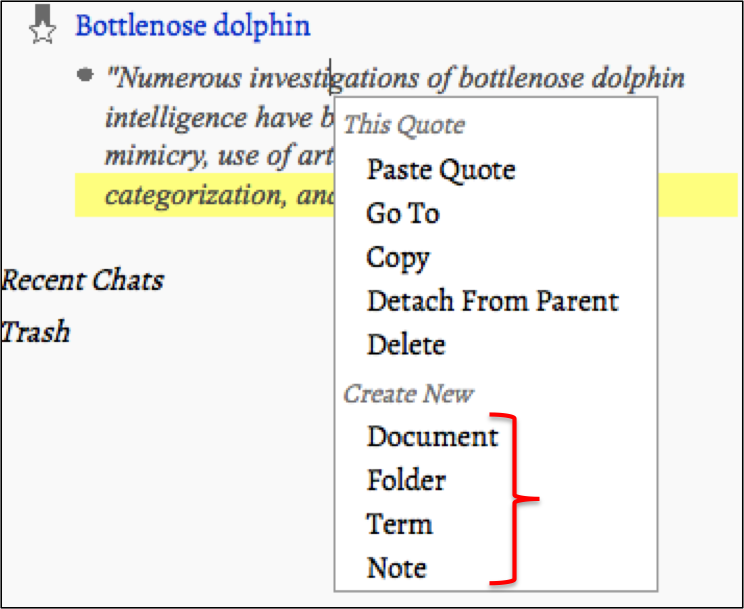Create a new Folder from the menu
The height and width of the screenshot is (609, 744).
pyautogui.click(x=406, y=481)
